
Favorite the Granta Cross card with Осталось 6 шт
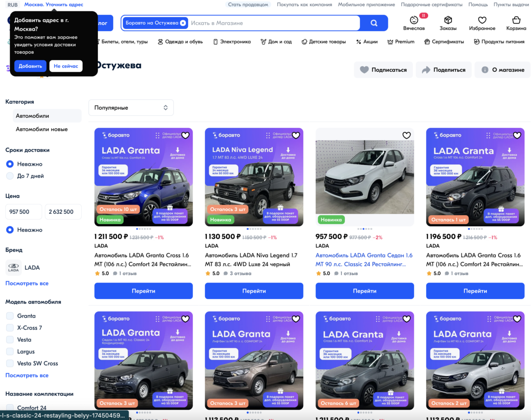(406, 319)
